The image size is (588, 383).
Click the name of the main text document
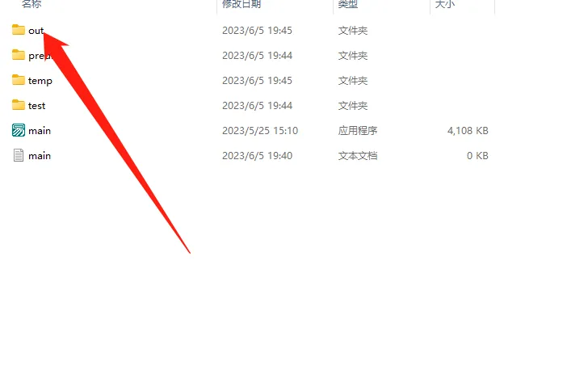40,156
